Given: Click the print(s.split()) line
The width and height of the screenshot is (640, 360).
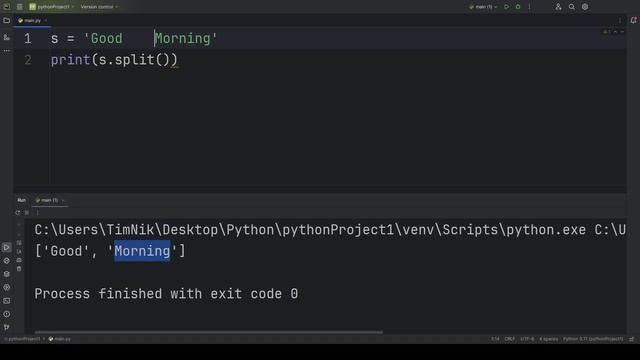Looking at the screenshot, I should [x=114, y=60].
